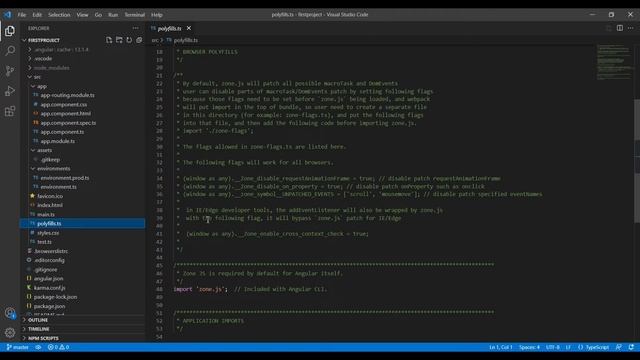Viewport: 640px width, 360px height.
Task: Change file encoding UTF-8
Action: [553, 347]
